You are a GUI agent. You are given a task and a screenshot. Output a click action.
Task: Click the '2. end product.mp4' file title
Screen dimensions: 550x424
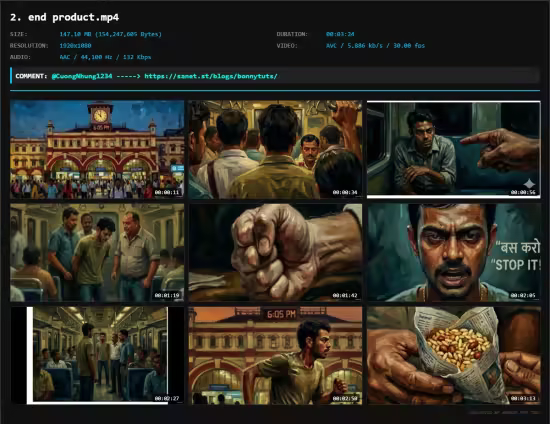(x=65, y=17)
